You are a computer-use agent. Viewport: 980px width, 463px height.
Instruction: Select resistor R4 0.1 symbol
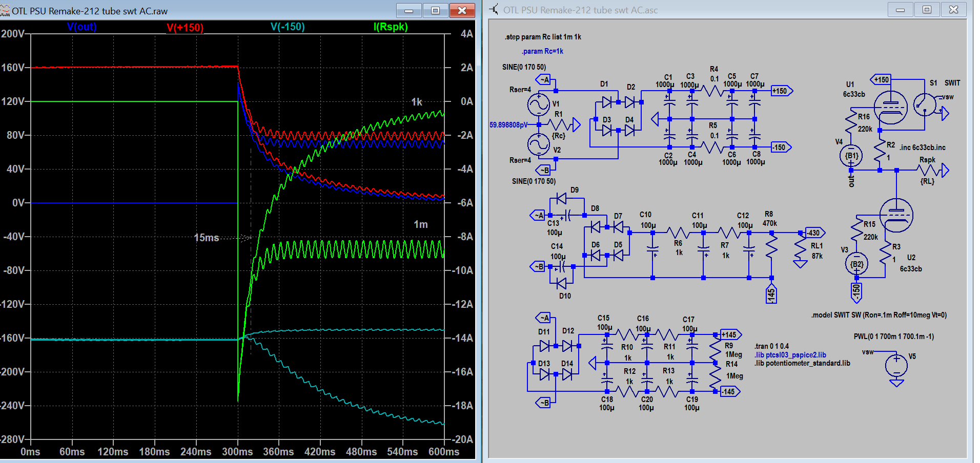(712, 91)
